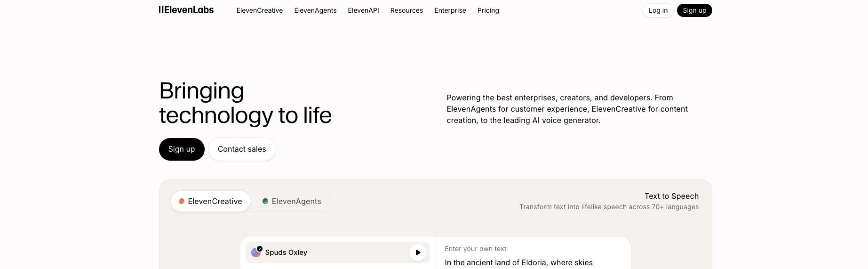This screenshot has height=269, width=868.
Task: Click the orange orb on ElevenCreative tab
Action: [182, 201]
